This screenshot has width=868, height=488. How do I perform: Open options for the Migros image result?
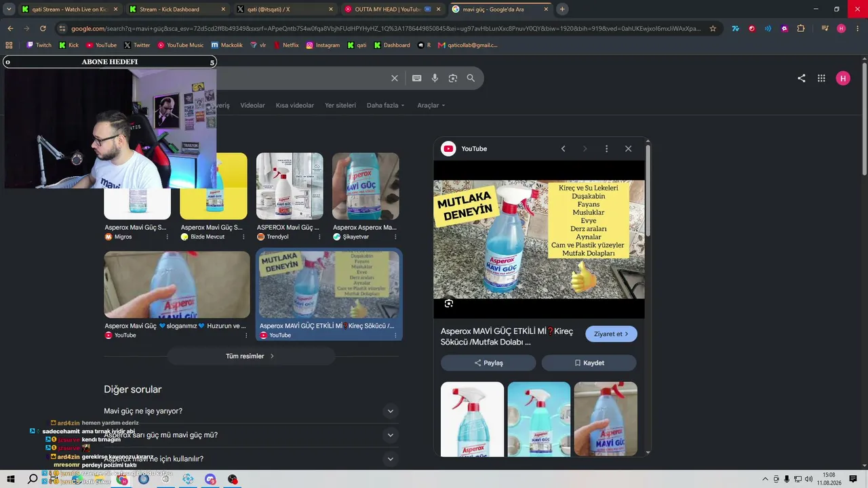(167, 237)
